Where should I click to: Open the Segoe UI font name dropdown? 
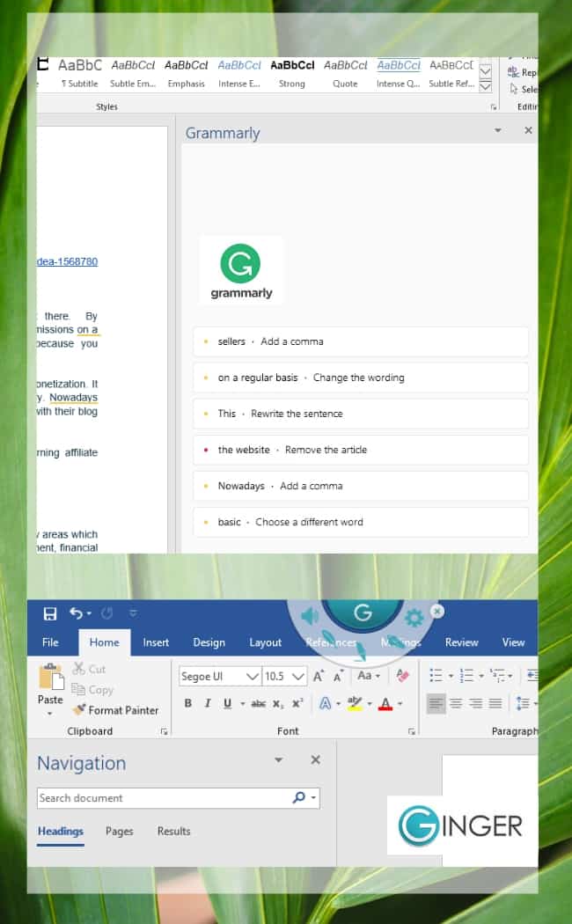pyautogui.click(x=253, y=677)
